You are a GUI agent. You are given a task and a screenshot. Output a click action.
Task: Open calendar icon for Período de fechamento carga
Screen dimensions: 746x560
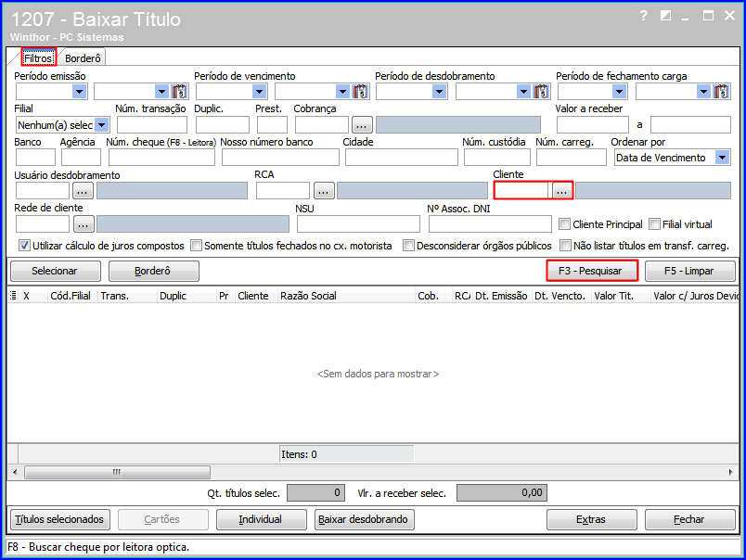[x=721, y=91]
